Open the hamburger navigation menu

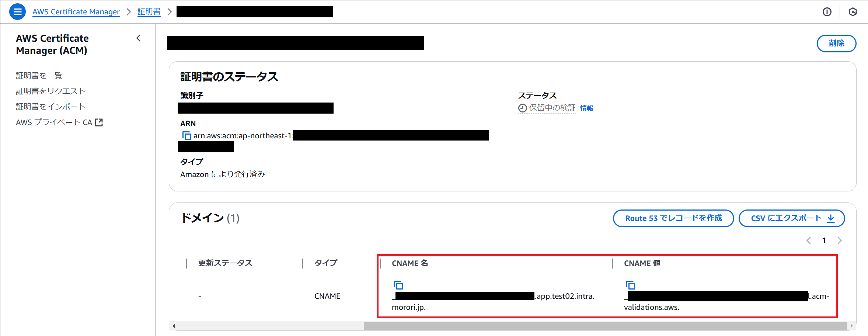click(x=17, y=11)
